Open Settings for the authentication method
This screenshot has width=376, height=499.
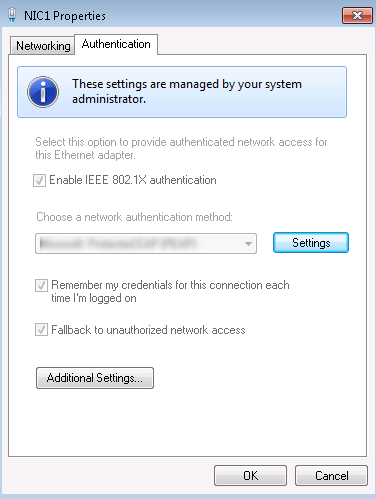[311, 243]
